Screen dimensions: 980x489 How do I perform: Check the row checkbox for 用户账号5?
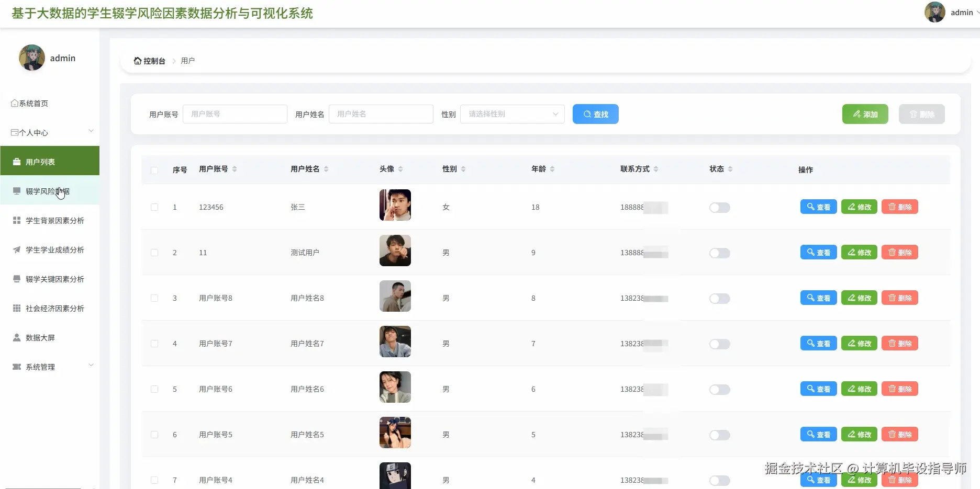coord(154,435)
